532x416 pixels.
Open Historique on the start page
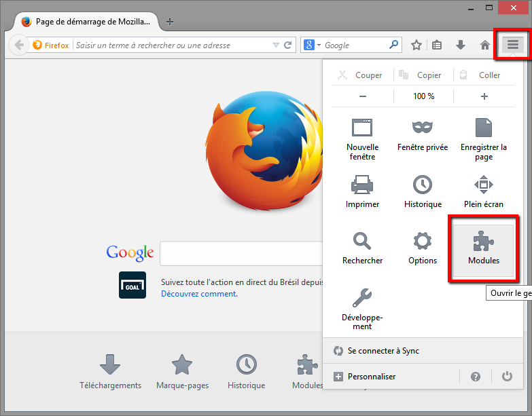[x=247, y=372]
